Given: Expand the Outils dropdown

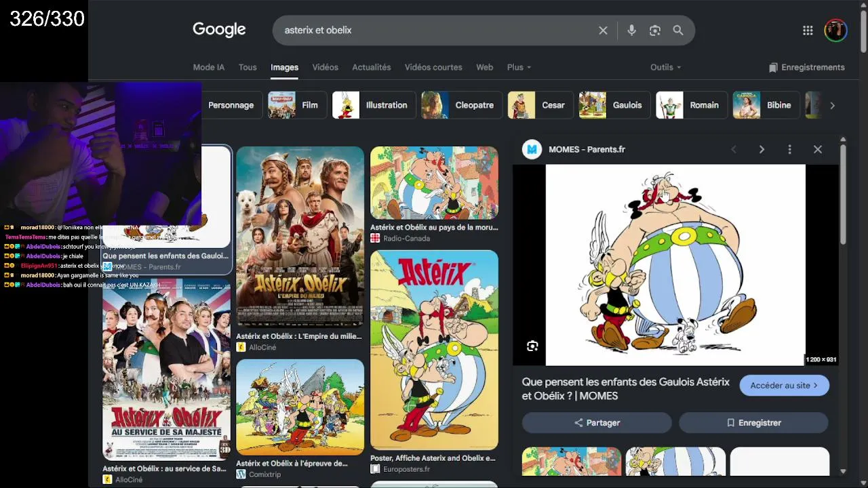Looking at the screenshot, I should coord(666,67).
